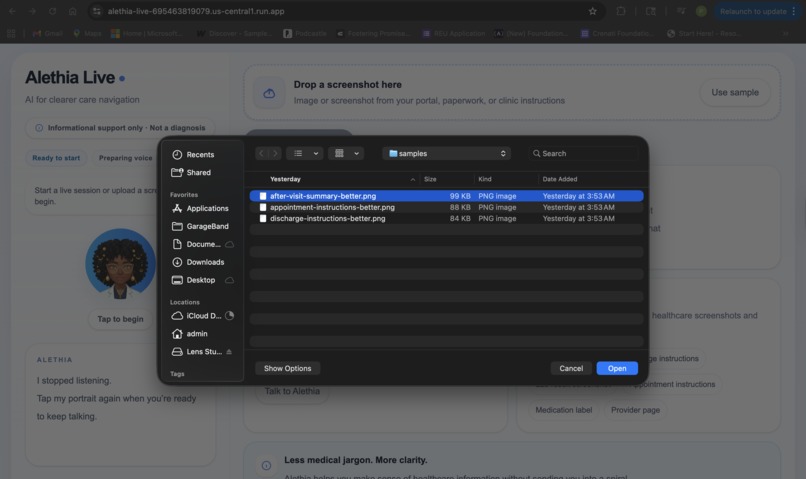Go back using the dialog's back arrow
Viewport: 806px width, 479px height.
coord(262,153)
